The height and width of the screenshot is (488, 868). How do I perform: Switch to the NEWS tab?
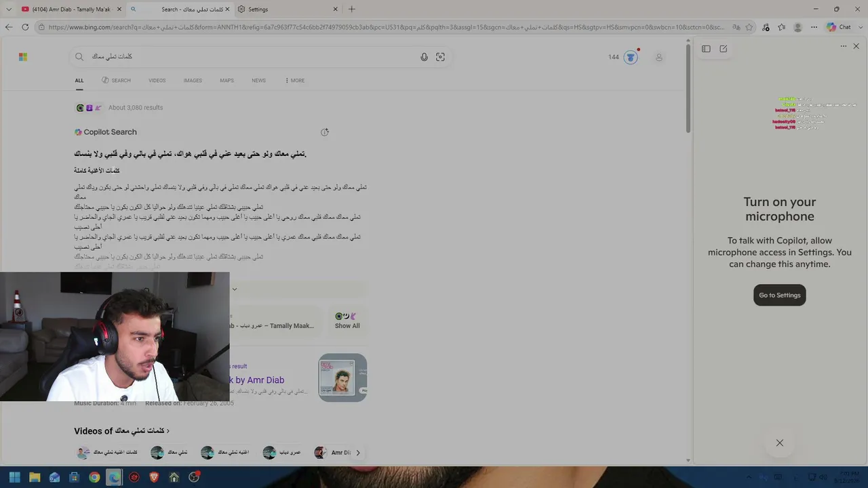(x=258, y=81)
